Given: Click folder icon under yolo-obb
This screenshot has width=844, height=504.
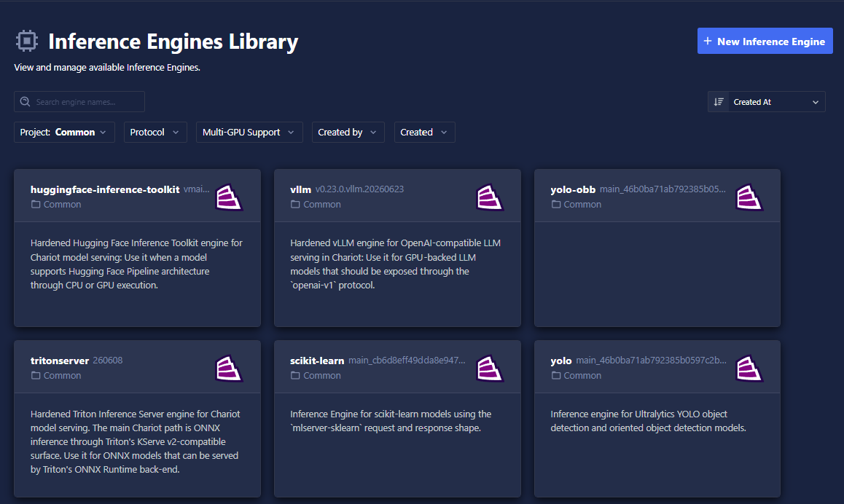Looking at the screenshot, I should pyautogui.click(x=555, y=205).
